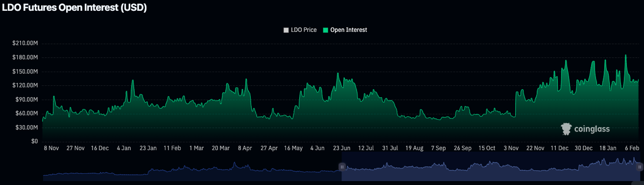Click the 7 Sep date label
This screenshot has width=644, height=185.
point(438,148)
